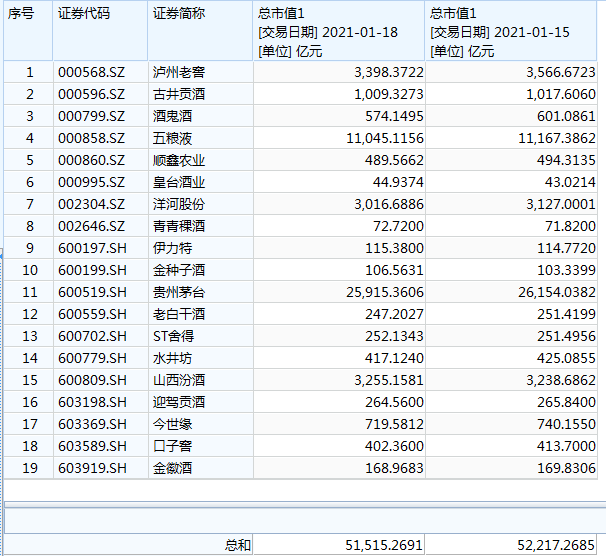Select name cell 洋河股份
This screenshot has height=556, width=606.
(x=201, y=204)
